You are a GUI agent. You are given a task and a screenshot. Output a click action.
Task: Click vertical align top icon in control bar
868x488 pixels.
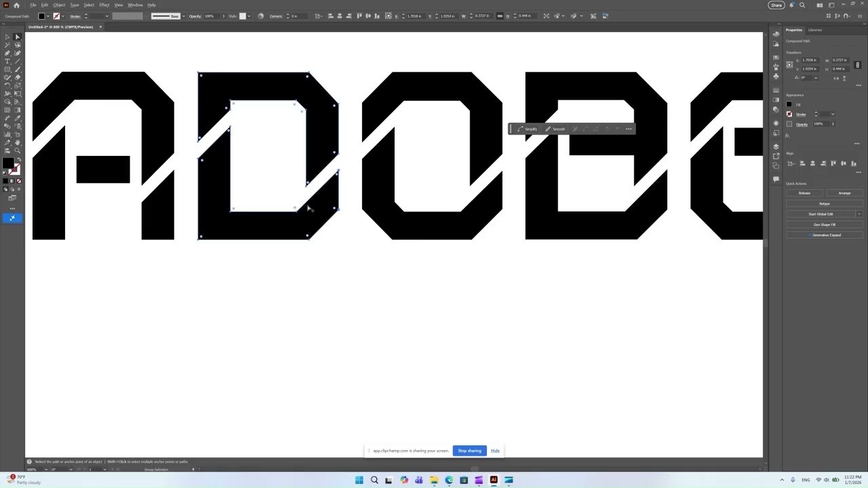click(x=359, y=16)
